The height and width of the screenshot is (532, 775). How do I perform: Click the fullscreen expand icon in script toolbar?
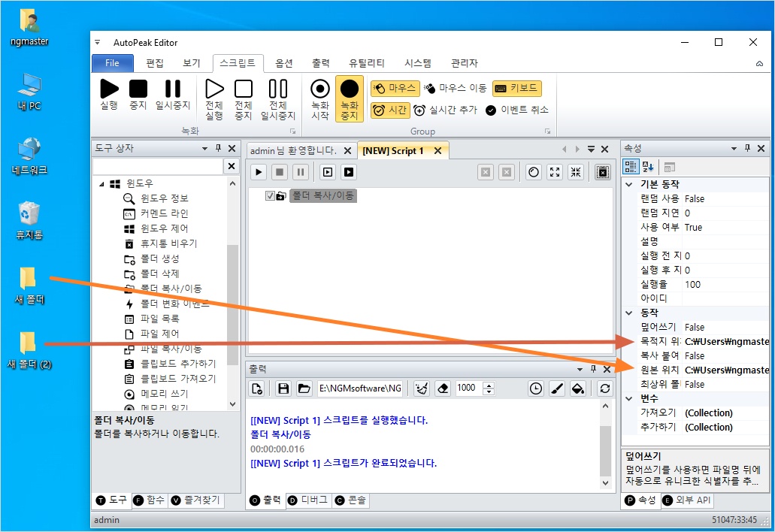click(555, 172)
